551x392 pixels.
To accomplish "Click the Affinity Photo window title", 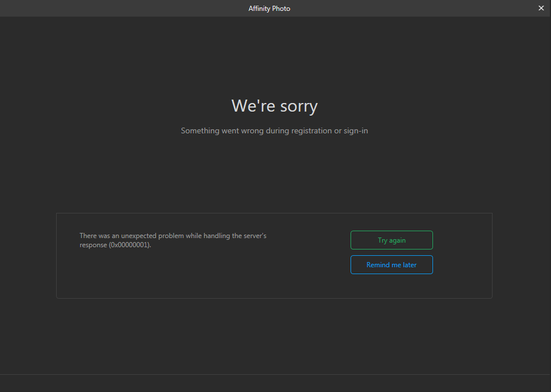I will click(x=269, y=9).
